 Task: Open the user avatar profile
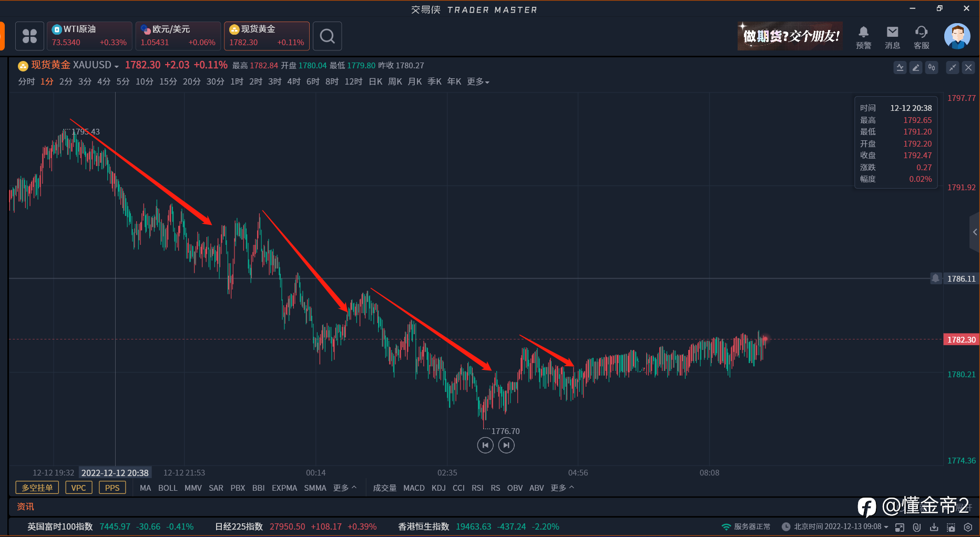[957, 36]
